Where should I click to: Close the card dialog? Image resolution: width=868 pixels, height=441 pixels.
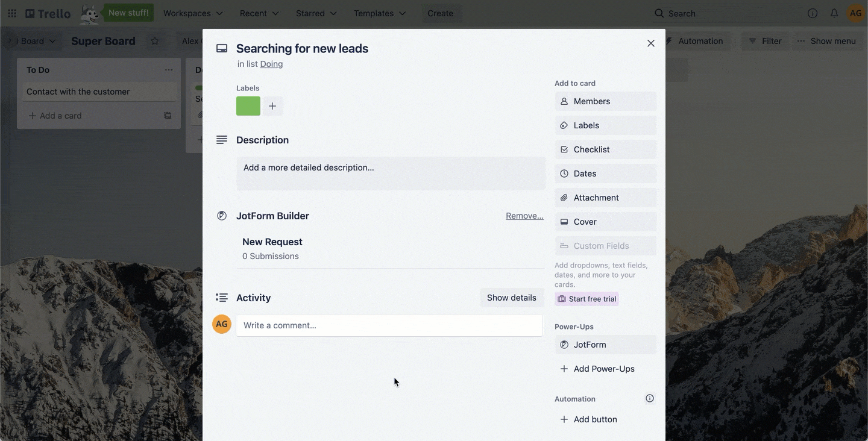tap(651, 43)
